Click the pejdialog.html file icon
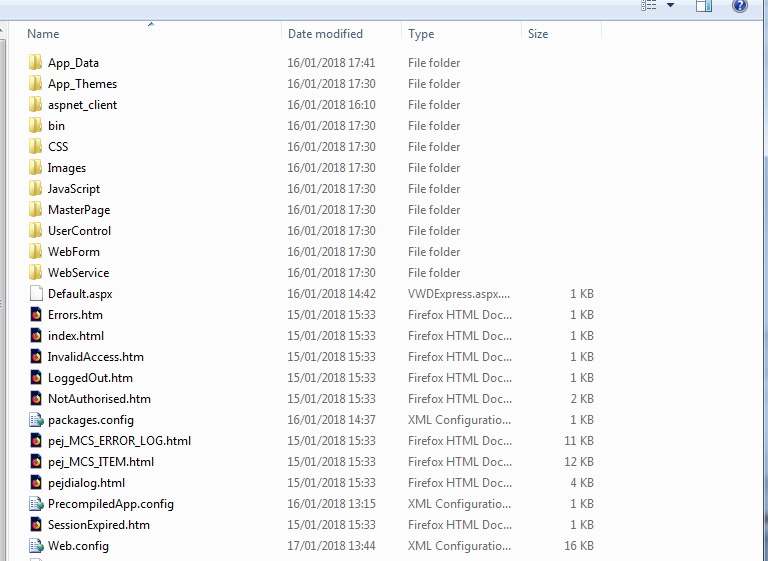768x561 pixels. click(36, 483)
